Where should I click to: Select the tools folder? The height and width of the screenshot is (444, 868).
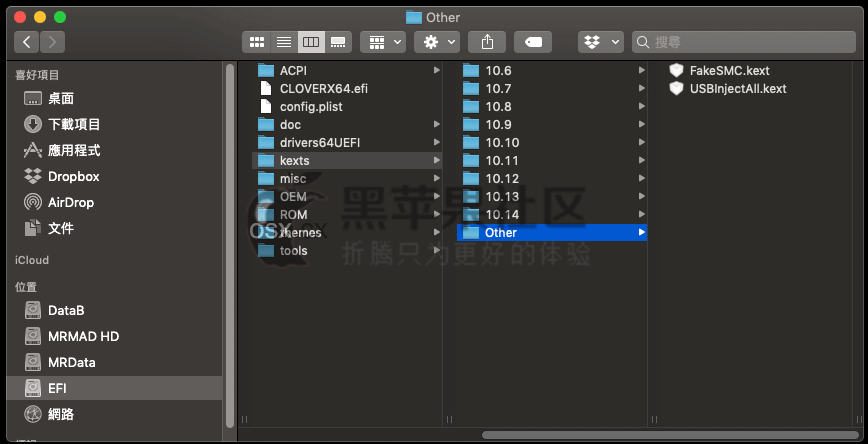click(347, 251)
